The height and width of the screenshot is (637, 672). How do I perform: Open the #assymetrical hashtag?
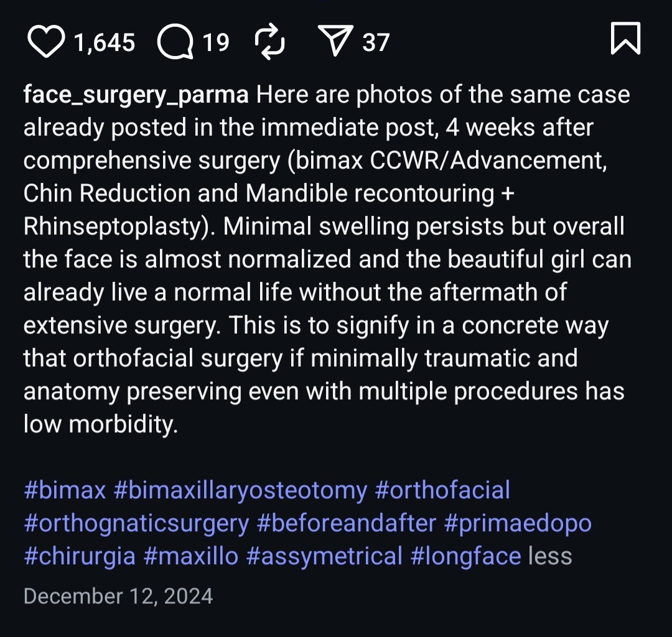coord(324,556)
